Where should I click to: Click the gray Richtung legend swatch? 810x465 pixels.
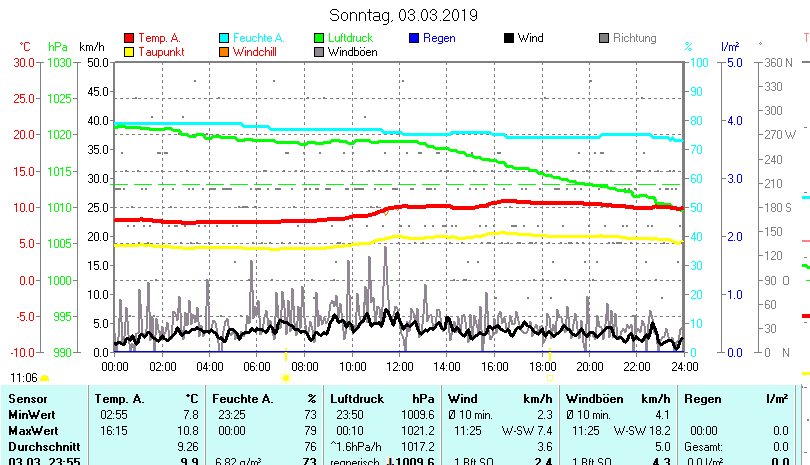pos(604,38)
